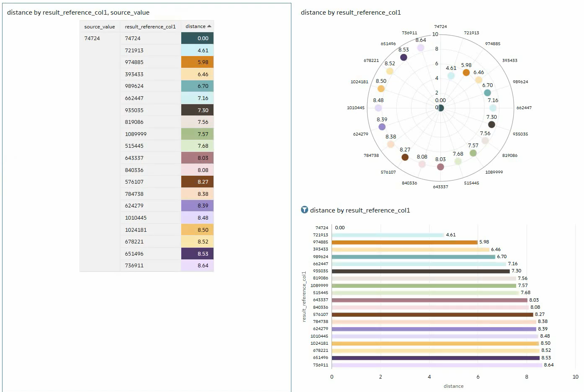Click the filter icon beside bar chart title
This screenshot has height=392, width=584.
pos(304,210)
